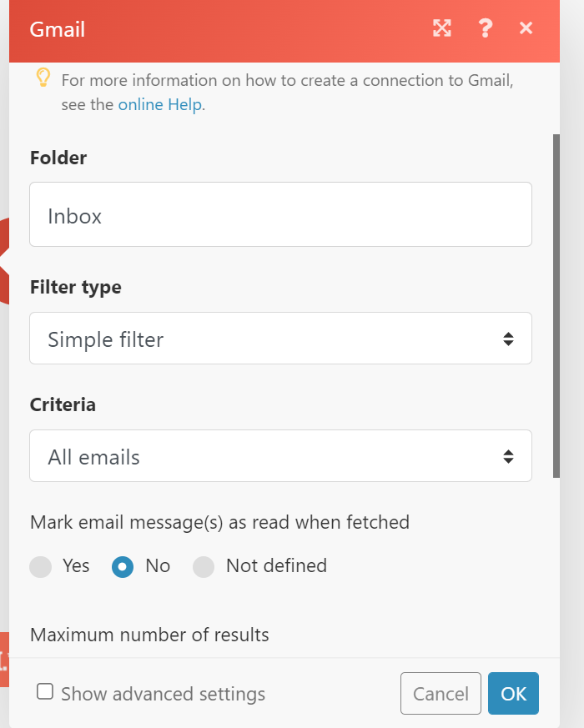Close the Gmail settings dialog

526,28
